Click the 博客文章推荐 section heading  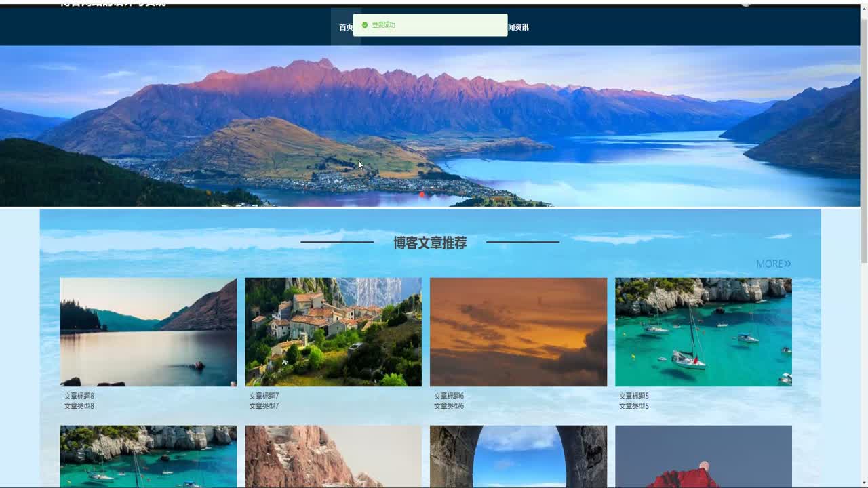430,243
